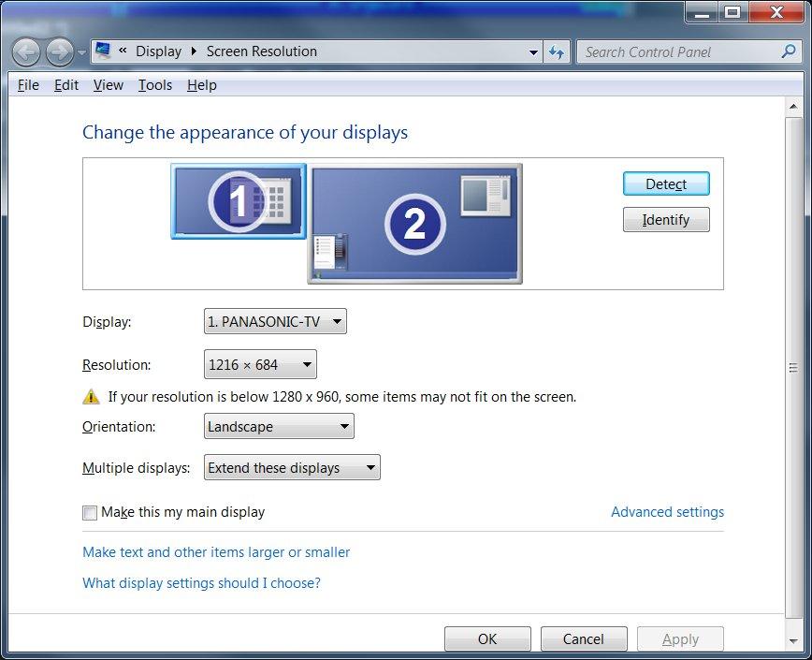Screen dimensions: 812x660
Task: Open the Tools menu
Action: 155,85
